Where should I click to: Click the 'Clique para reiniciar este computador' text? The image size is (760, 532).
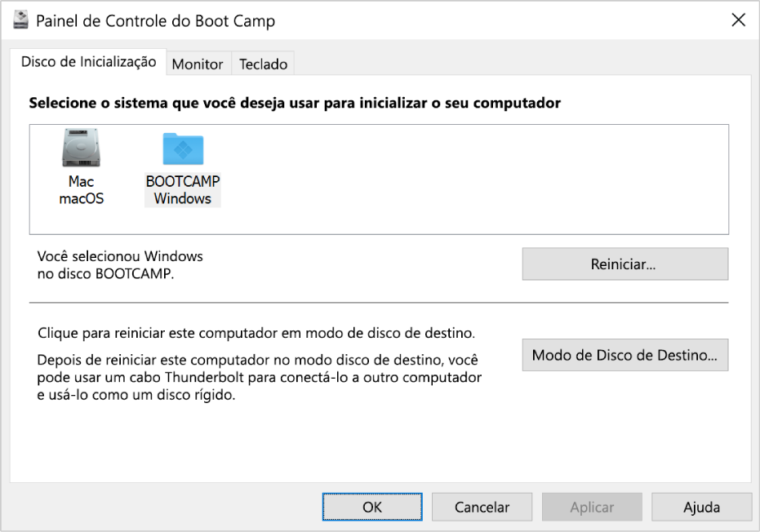tap(256, 334)
